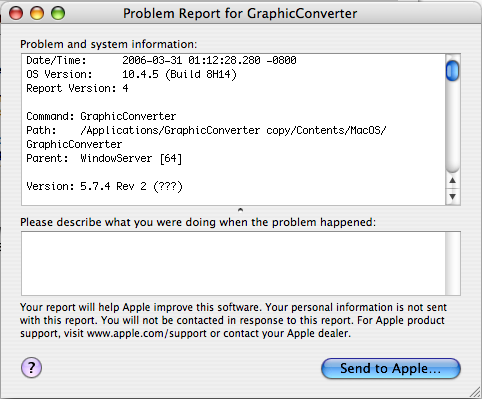Click the purple help question mark button
This screenshot has height=399, width=482.
click(31, 368)
